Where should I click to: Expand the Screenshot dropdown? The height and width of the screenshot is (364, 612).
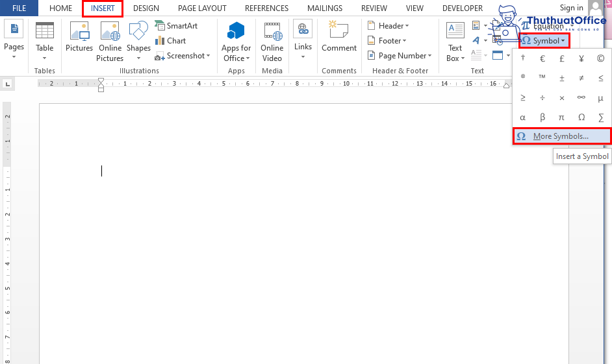(x=183, y=56)
